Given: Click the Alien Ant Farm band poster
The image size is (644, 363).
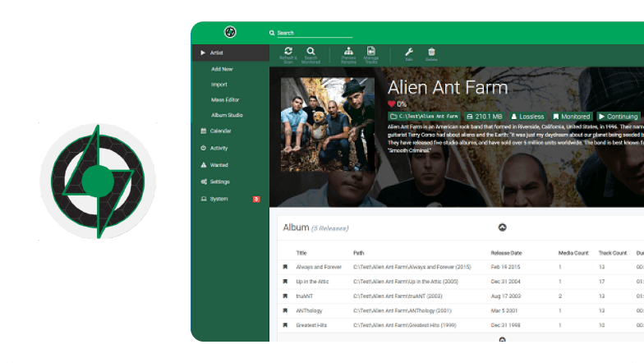Looking at the screenshot, I should [328, 124].
